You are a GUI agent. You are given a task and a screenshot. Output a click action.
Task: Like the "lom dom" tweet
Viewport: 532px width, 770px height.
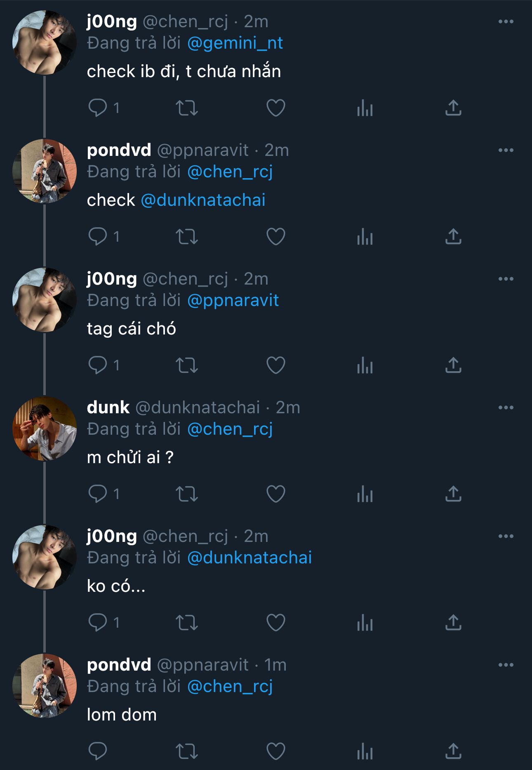click(276, 751)
